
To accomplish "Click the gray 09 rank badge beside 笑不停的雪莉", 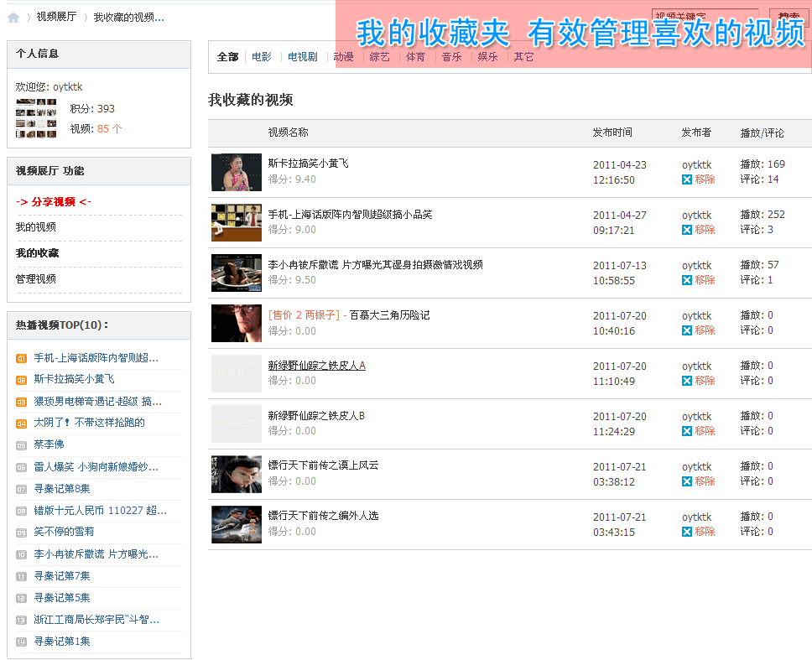I will pos(21,533).
